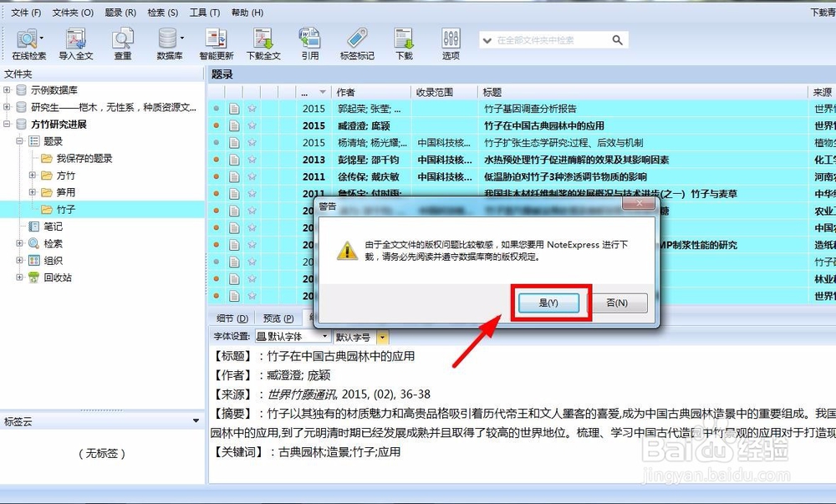Click author cell 徐传保; 戴庆敏
Screen dimensions: 836x504
369,177
